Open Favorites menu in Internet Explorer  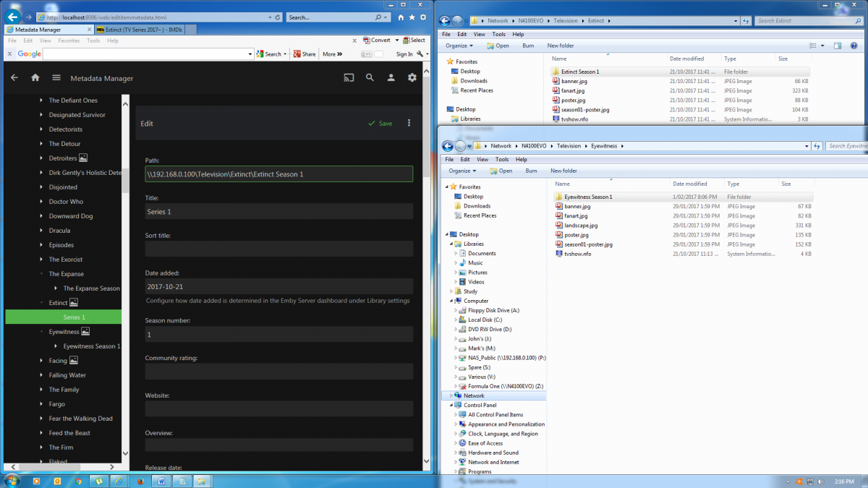click(x=69, y=41)
